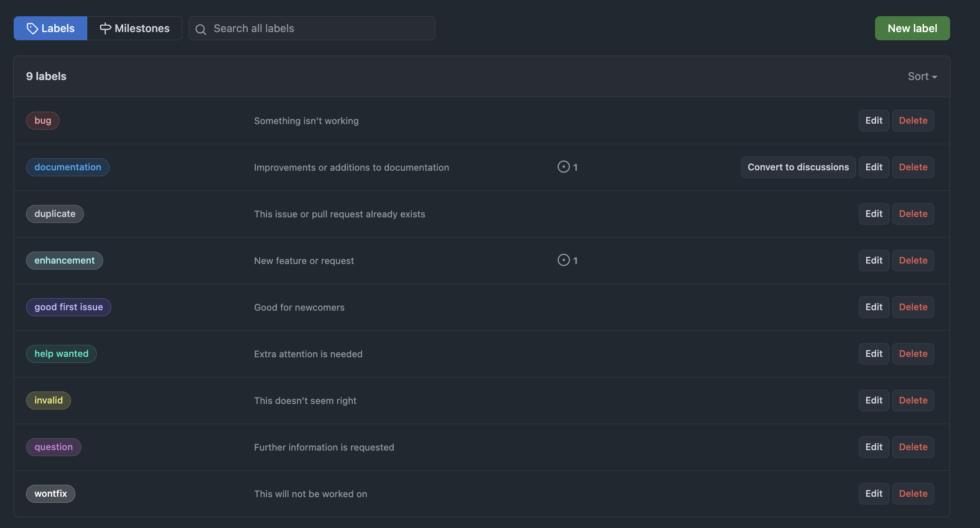Click the yellow invalid label pill
980x528 pixels.
tap(48, 400)
